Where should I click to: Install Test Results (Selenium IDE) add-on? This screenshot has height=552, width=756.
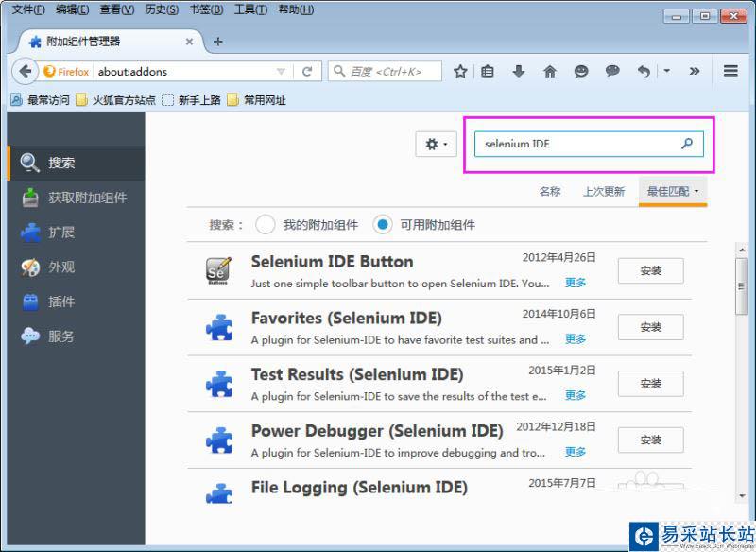[x=650, y=384]
